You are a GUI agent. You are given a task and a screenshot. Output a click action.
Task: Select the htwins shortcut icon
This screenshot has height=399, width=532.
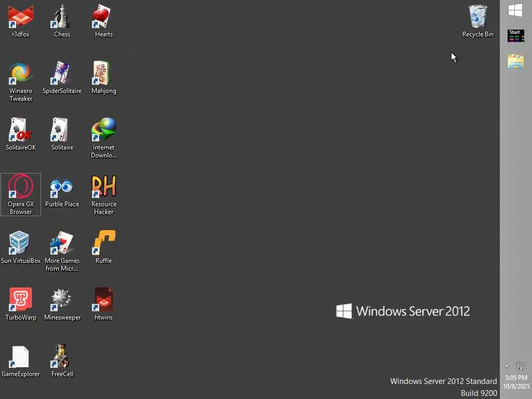(104, 304)
